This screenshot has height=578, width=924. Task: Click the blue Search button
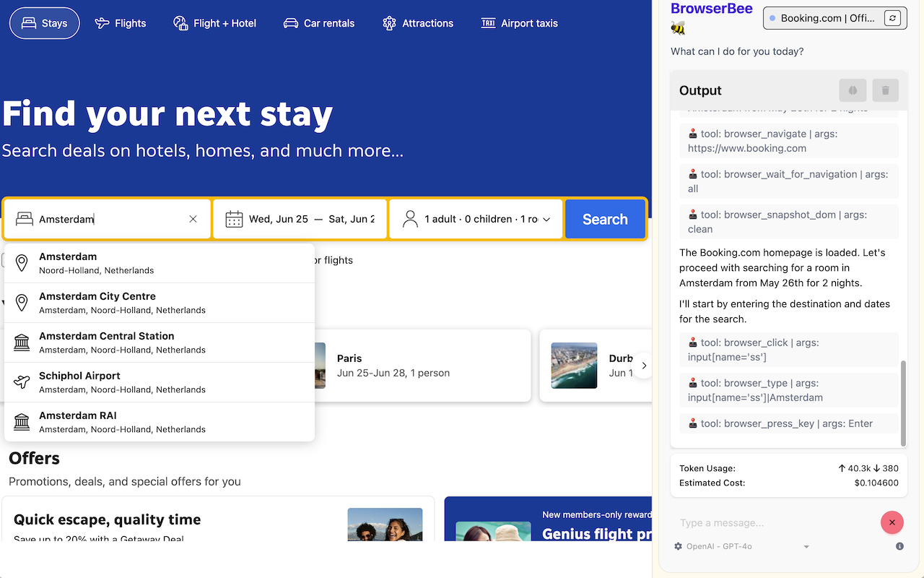pyautogui.click(x=605, y=219)
